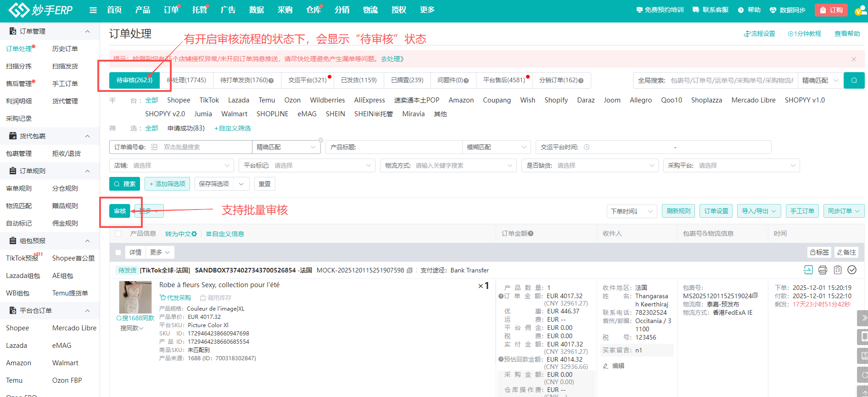Click the clock icon in 交运平台时间 field
Viewport: 868px width, 397px height.
pyautogui.click(x=587, y=147)
